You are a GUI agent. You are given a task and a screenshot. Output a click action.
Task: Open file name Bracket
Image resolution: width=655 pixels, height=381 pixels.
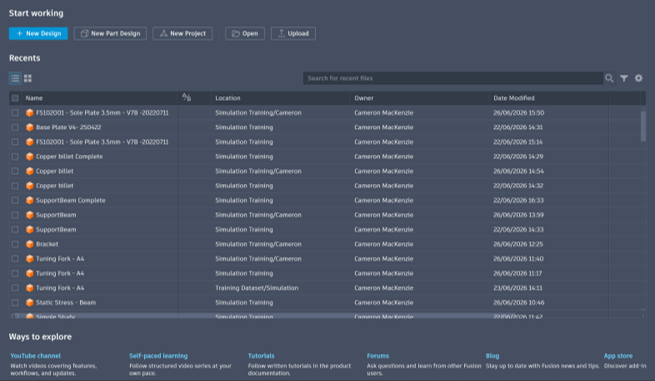(x=47, y=244)
